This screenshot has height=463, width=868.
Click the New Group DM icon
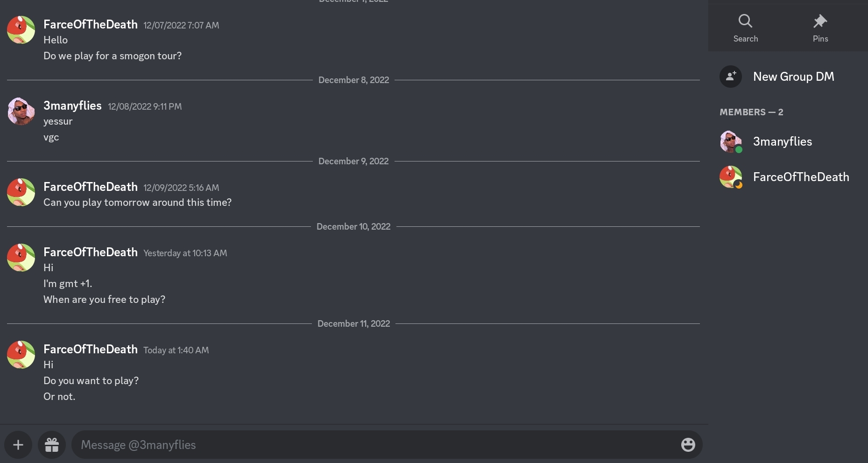[x=731, y=77]
